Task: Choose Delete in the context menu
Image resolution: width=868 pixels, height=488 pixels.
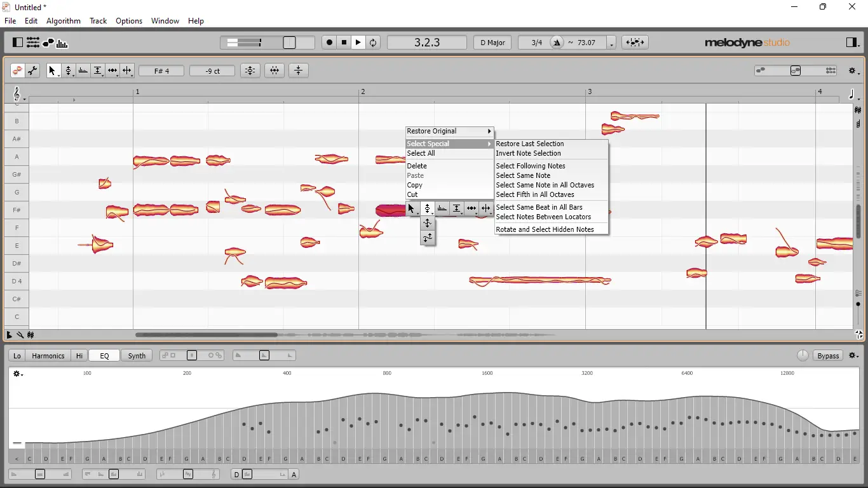Action: [450, 166]
